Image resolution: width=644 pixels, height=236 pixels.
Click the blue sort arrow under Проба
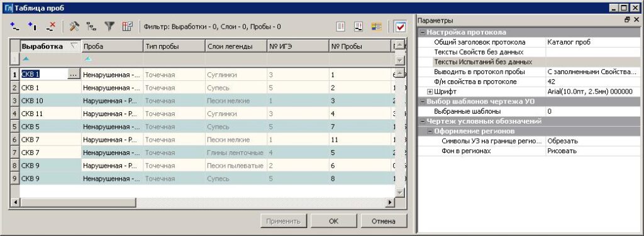tap(88, 59)
